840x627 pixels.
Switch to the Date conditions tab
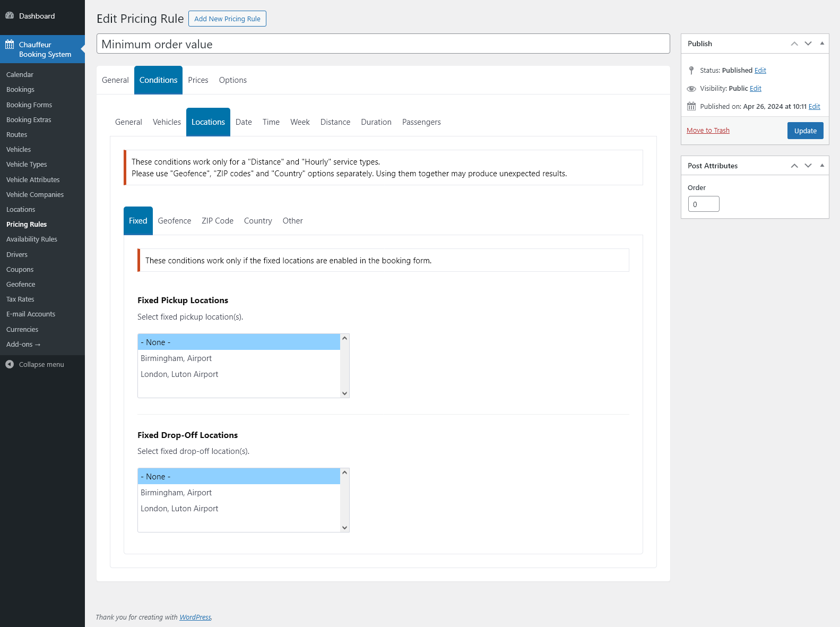pos(244,122)
